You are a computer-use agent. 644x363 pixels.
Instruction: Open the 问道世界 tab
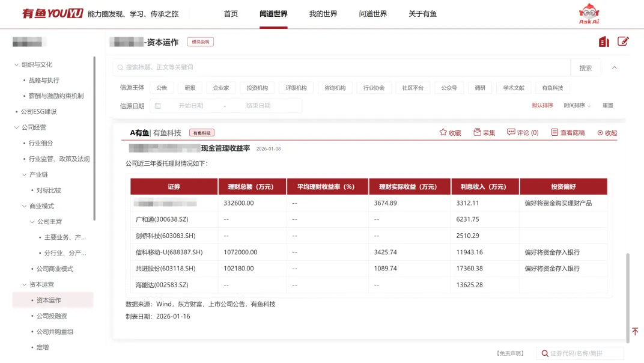pyautogui.click(x=373, y=14)
